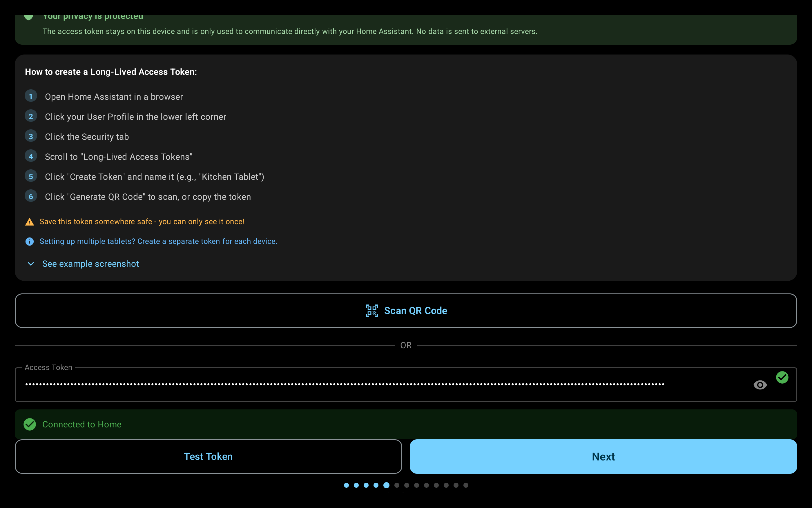The image size is (812, 508).
Task: Click the Connected to Home status banner
Action: pos(406,424)
